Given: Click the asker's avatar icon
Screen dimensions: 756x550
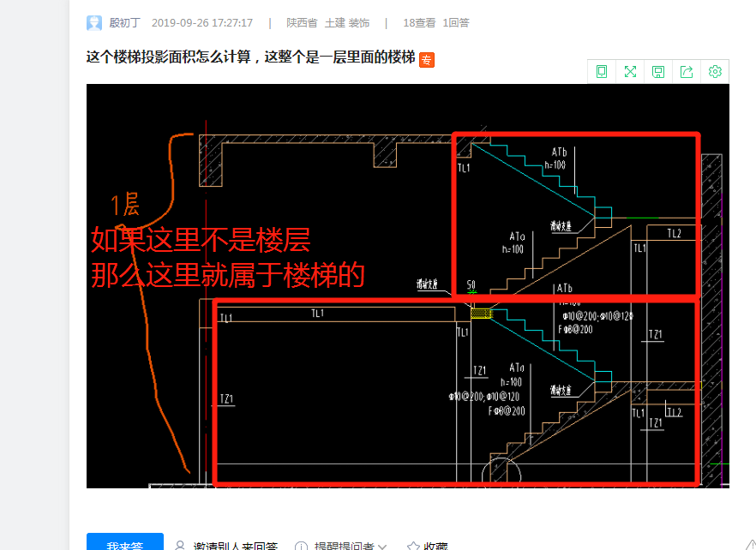Looking at the screenshot, I should pos(94,22).
